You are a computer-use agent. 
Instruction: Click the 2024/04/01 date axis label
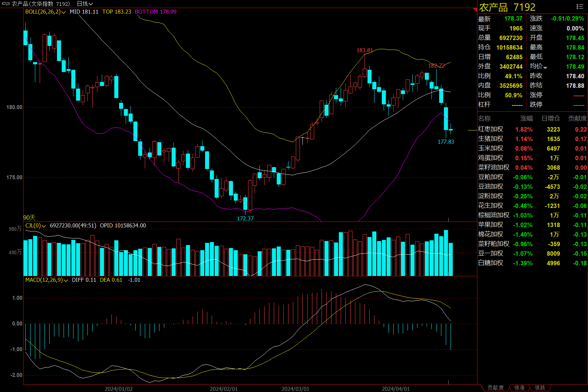pyautogui.click(x=396, y=389)
